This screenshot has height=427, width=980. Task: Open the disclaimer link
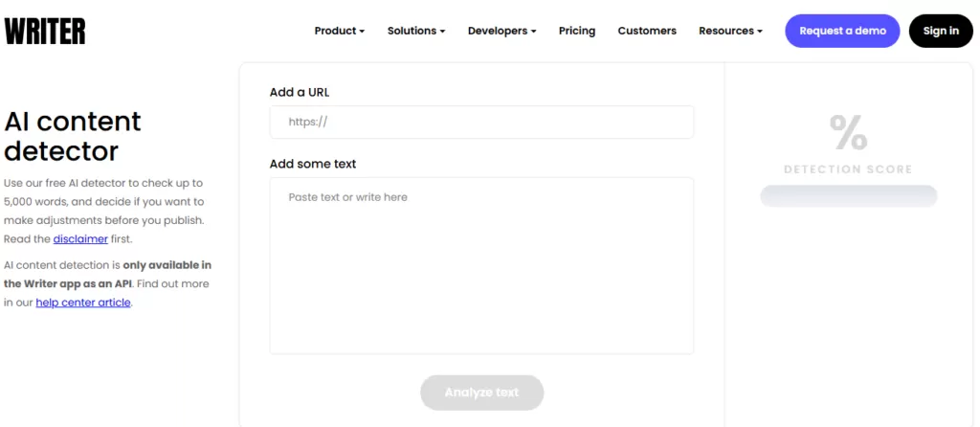(x=80, y=238)
